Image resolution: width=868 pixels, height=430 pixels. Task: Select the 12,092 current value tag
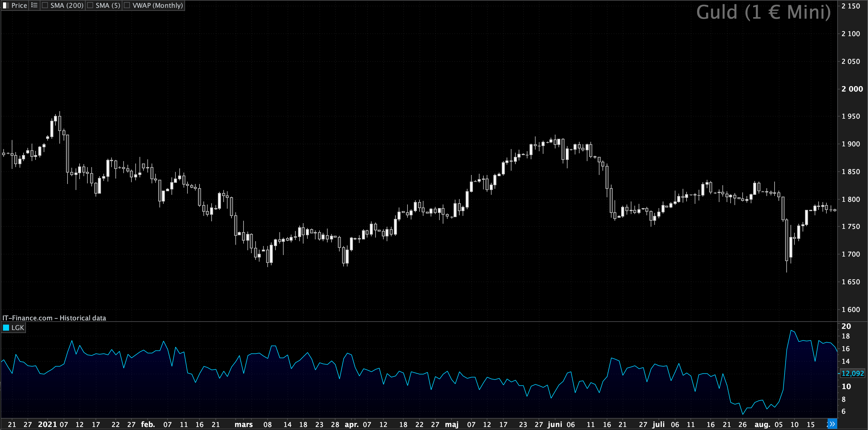tap(853, 373)
